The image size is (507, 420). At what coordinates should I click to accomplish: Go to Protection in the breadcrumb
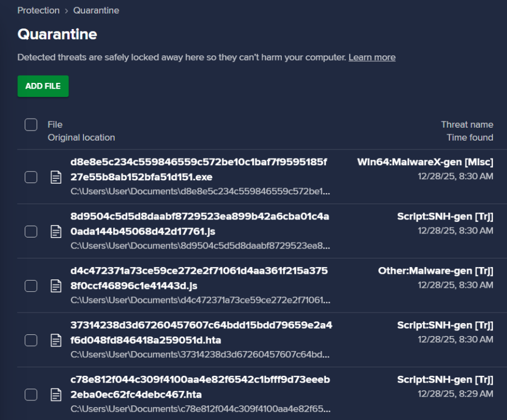(x=39, y=10)
